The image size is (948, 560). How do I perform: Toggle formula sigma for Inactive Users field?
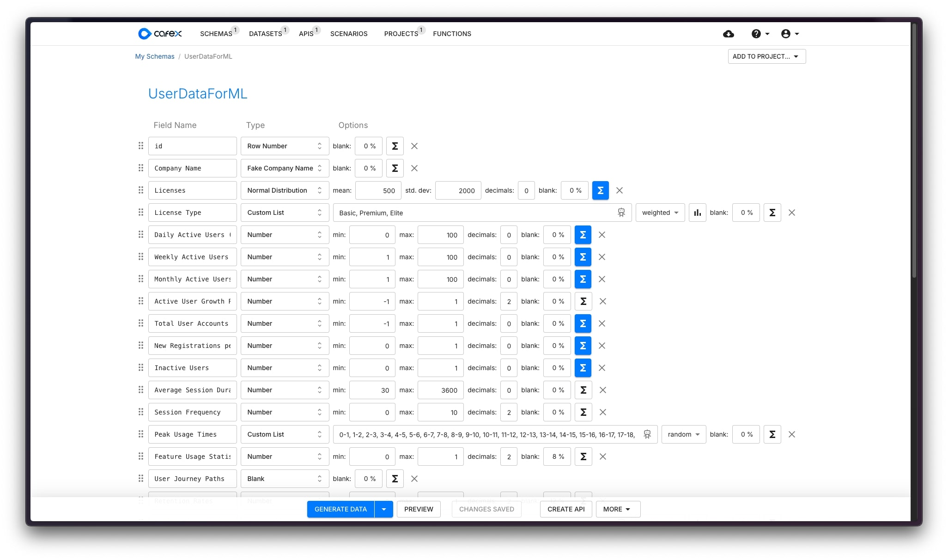coord(583,368)
